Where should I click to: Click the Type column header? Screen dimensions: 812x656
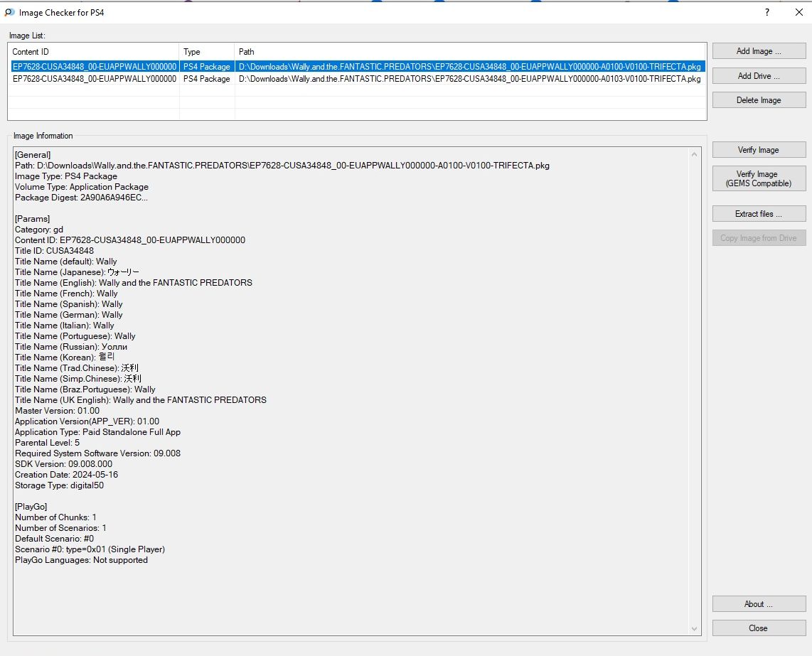(207, 52)
